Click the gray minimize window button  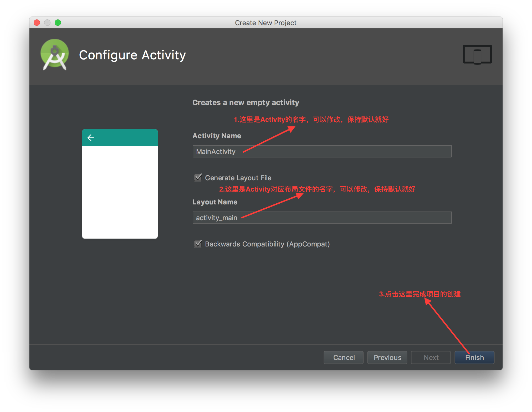pyautogui.click(x=47, y=23)
